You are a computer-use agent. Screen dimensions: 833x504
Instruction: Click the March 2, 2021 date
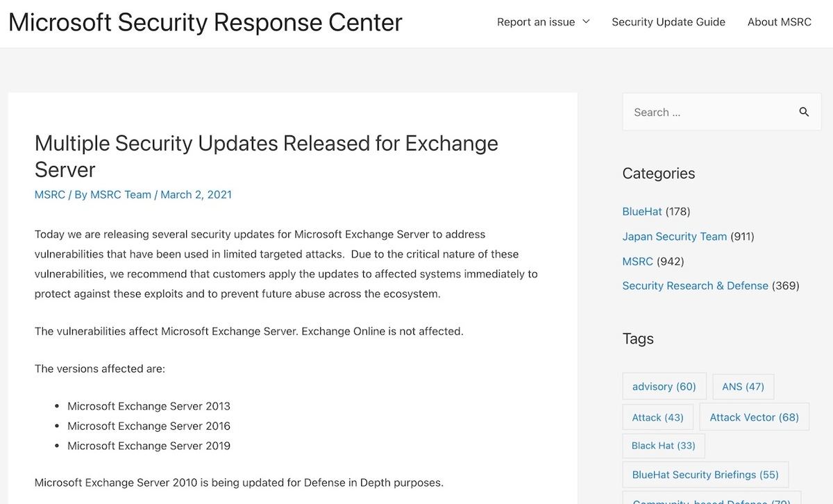tap(196, 194)
